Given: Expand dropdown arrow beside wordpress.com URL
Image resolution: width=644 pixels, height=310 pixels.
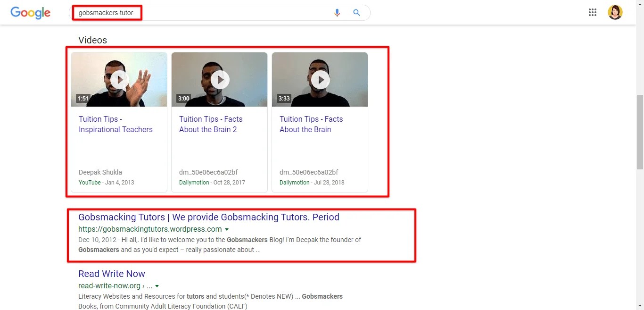Looking at the screenshot, I should point(227,230).
